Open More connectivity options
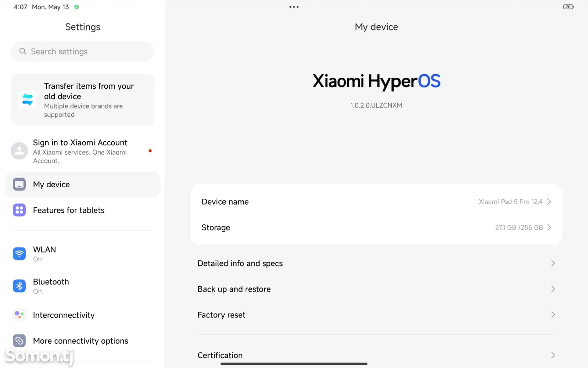This screenshot has height=368, width=588. pos(83,341)
